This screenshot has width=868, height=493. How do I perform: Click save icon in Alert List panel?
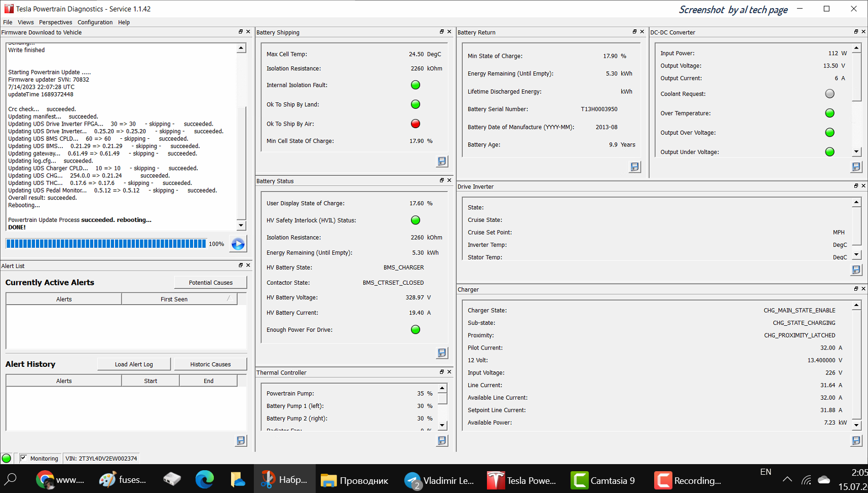tap(241, 440)
